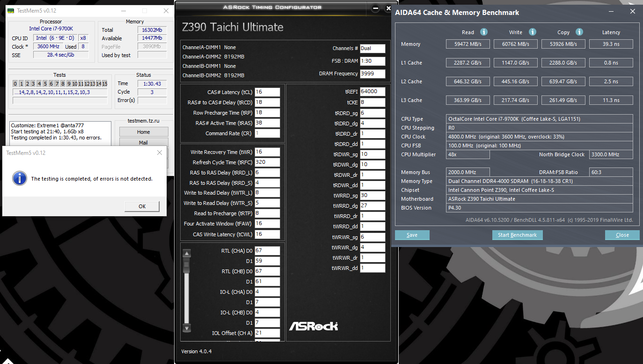The image size is (643, 364).
Task: Click the tWRWR_dg value field
Action: click(x=373, y=248)
